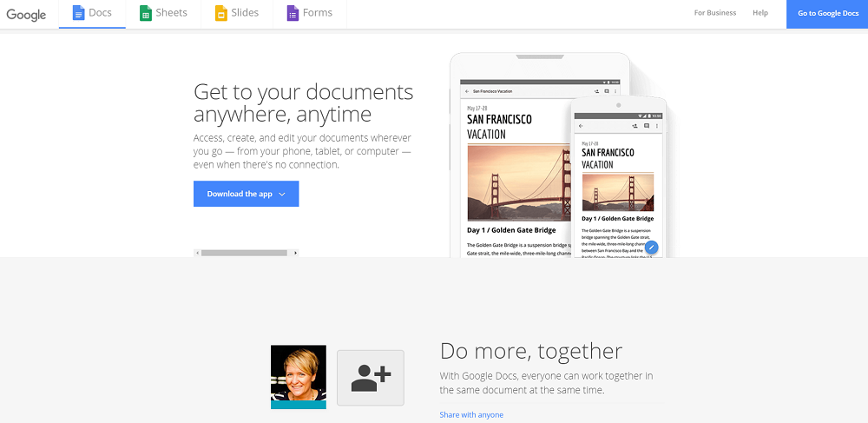
Task: Open the Share with anyone link
Action: click(x=471, y=414)
